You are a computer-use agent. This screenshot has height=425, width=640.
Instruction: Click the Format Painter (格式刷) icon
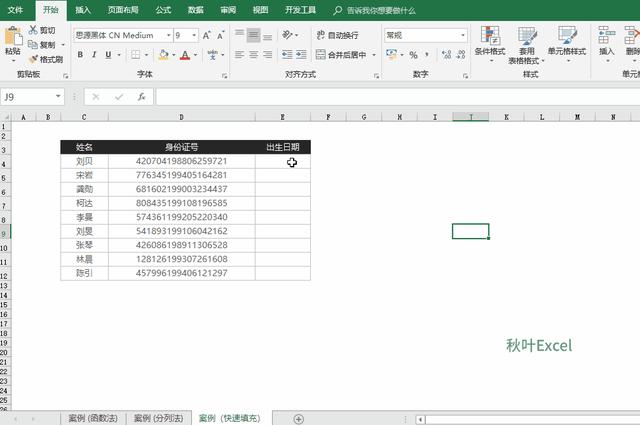point(33,60)
